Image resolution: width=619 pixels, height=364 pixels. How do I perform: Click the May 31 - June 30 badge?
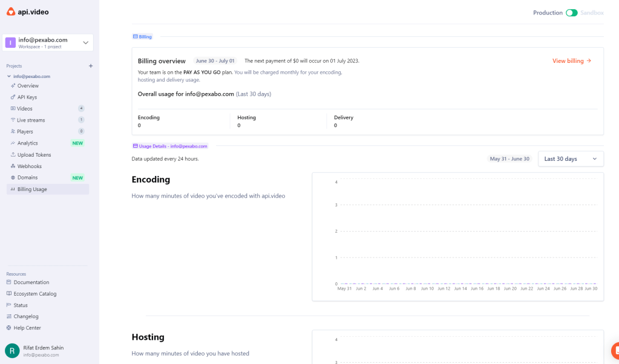pyautogui.click(x=509, y=159)
